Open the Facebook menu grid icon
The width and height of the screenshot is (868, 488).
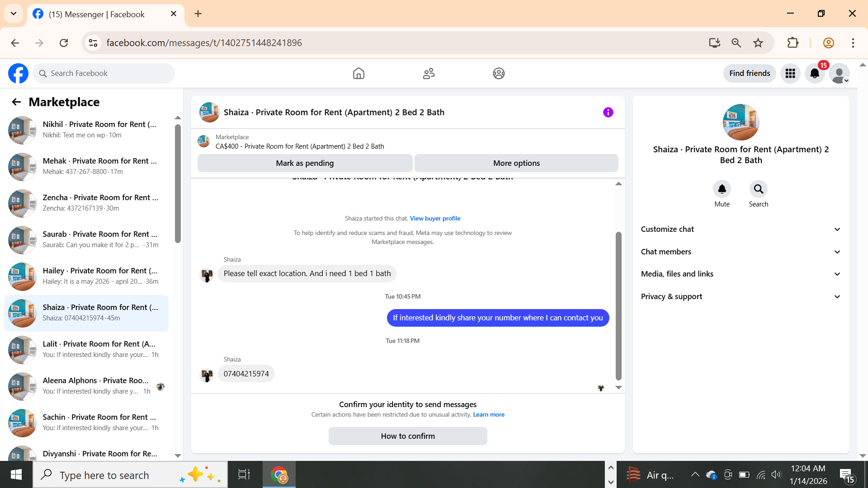point(790,73)
